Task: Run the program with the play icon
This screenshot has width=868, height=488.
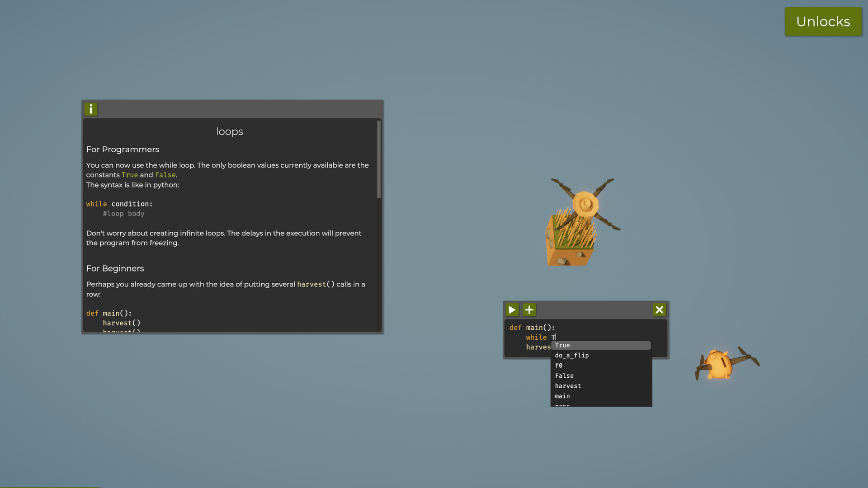Action: (512, 310)
